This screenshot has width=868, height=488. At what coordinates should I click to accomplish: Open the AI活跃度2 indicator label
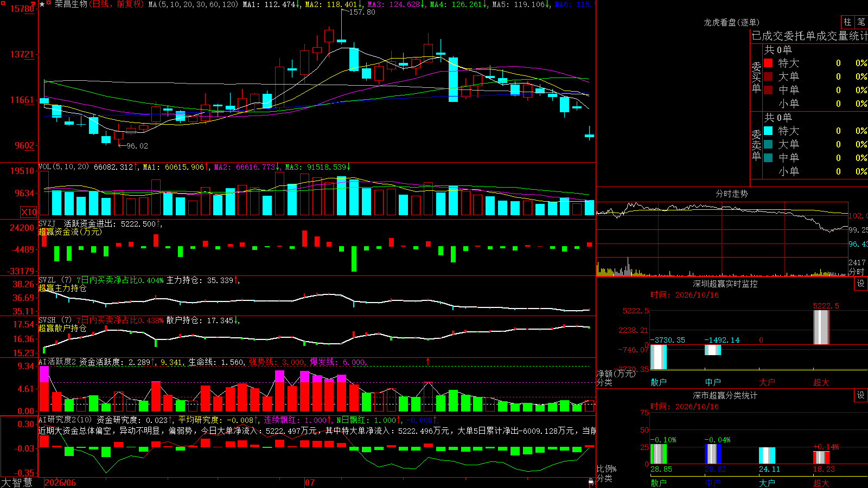click(58, 362)
